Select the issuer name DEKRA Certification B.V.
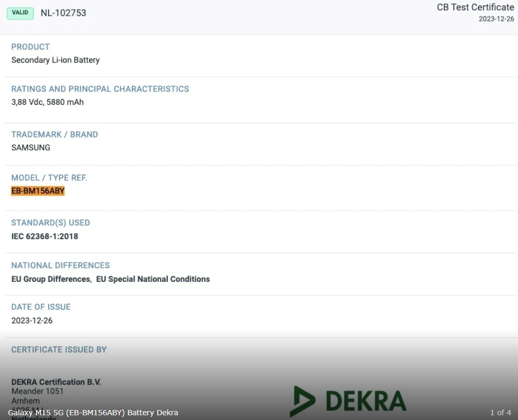 (x=56, y=382)
